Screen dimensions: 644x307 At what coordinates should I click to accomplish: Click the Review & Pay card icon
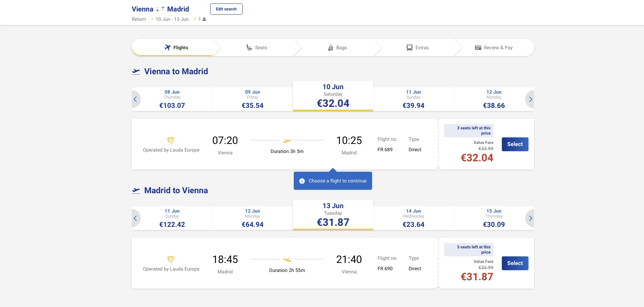point(478,48)
